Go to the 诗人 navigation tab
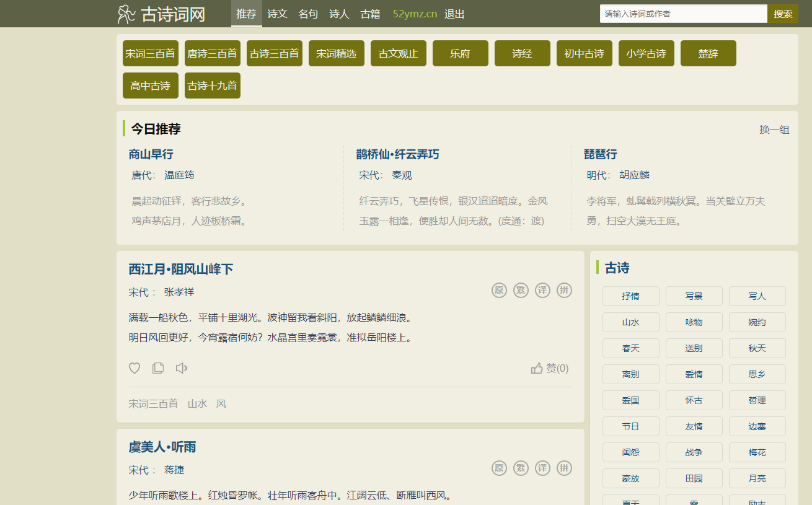Viewport: 812px width, 505px height. pos(339,14)
